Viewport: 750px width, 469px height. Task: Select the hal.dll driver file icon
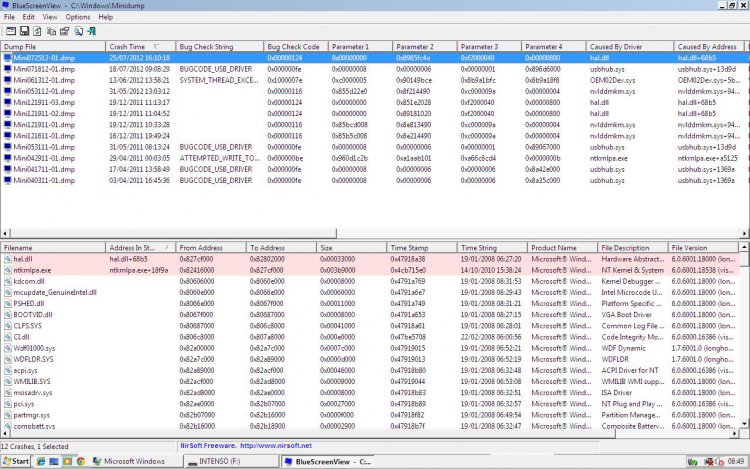8,259
